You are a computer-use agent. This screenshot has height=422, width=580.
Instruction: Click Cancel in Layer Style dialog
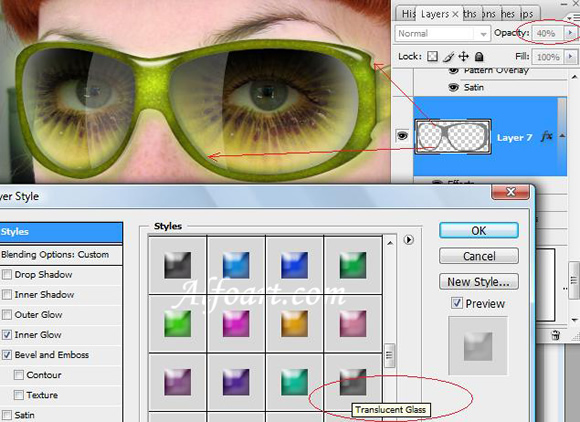point(479,256)
